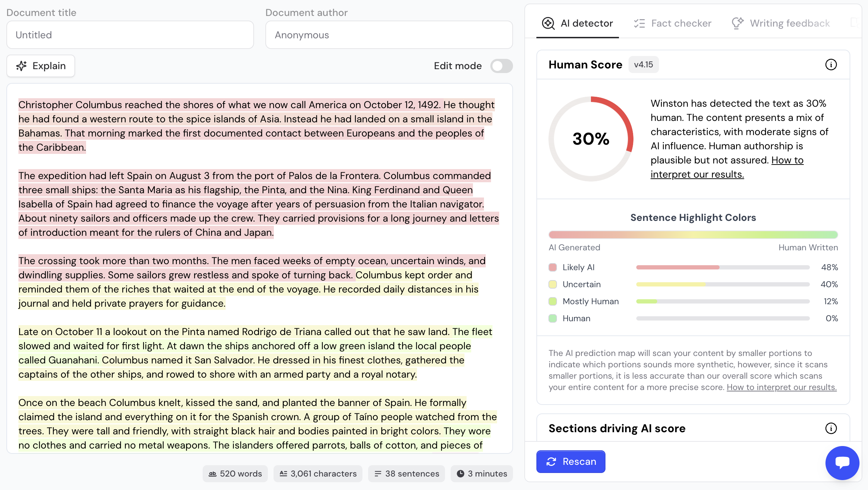The height and width of the screenshot is (490, 868).
Task: Click the v4.15 version badge
Action: [x=643, y=65]
